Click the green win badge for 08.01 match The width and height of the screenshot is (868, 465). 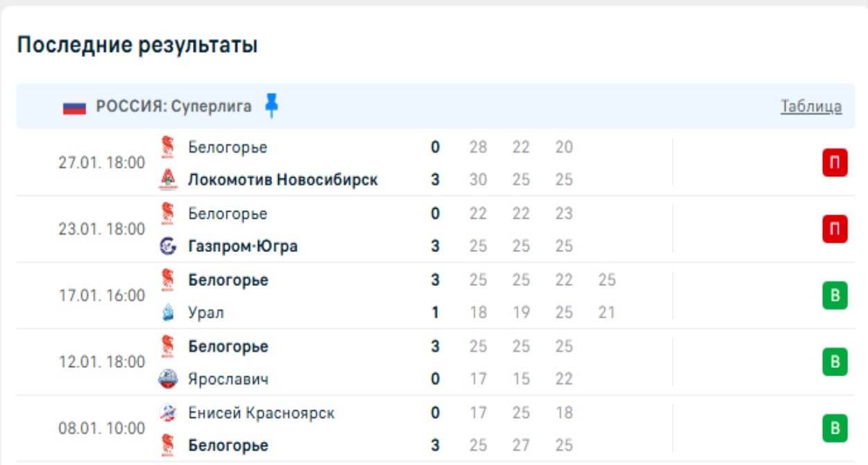click(x=835, y=428)
